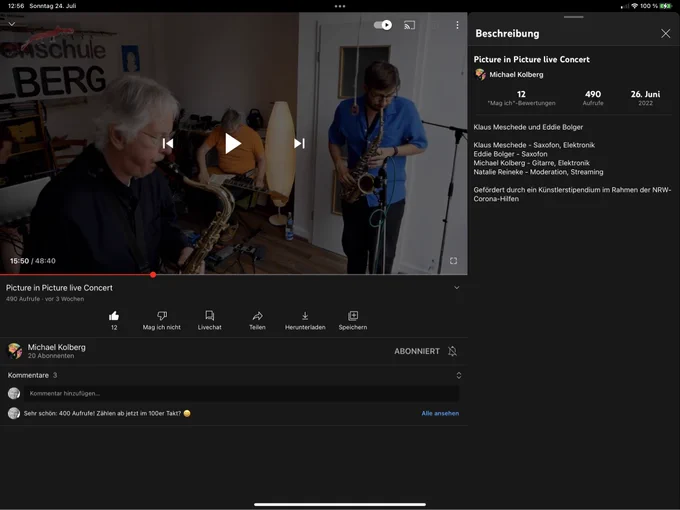Skip to the previous video
680x510 pixels.
168,143
